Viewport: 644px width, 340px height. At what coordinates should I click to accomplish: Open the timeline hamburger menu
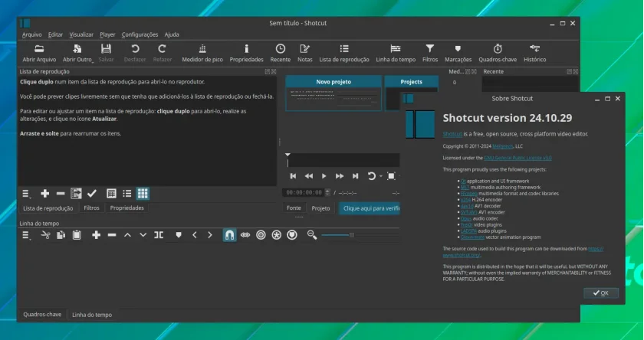(x=26, y=235)
